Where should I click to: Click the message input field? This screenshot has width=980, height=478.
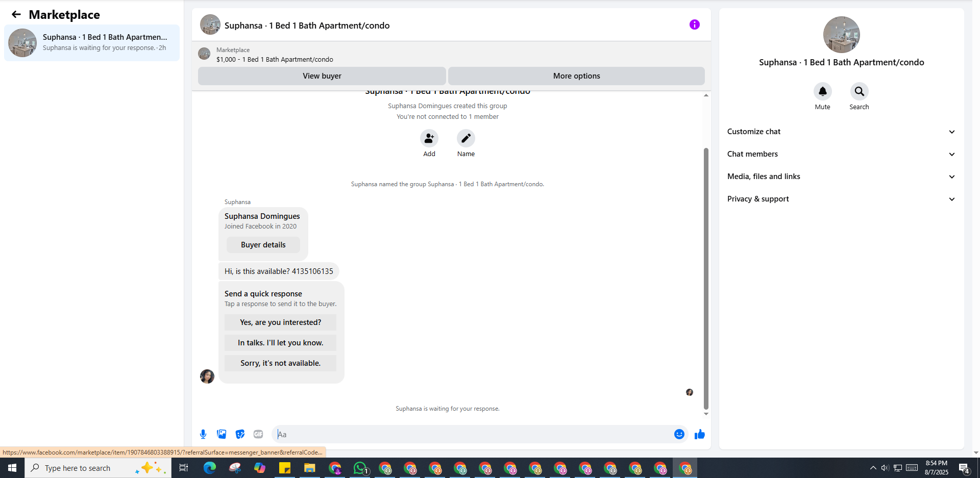point(474,434)
